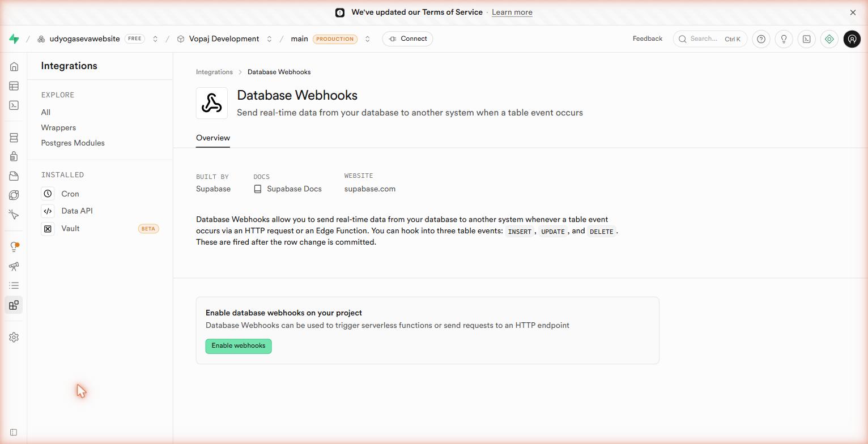Click the Database Webhooks logo icon
The image size is (868, 444).
[x=212, y=103]
